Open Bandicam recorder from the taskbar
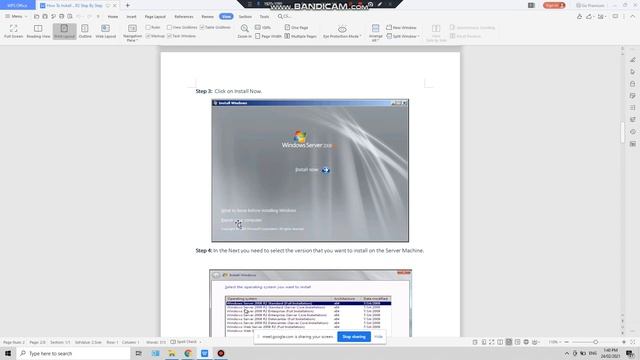The image size is (640, 360). 221,353
